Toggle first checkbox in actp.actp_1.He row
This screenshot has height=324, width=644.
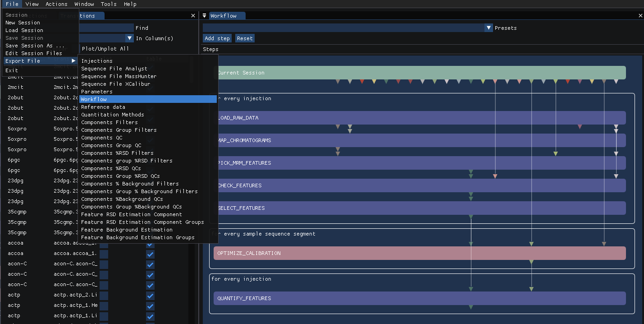point(104,305)
